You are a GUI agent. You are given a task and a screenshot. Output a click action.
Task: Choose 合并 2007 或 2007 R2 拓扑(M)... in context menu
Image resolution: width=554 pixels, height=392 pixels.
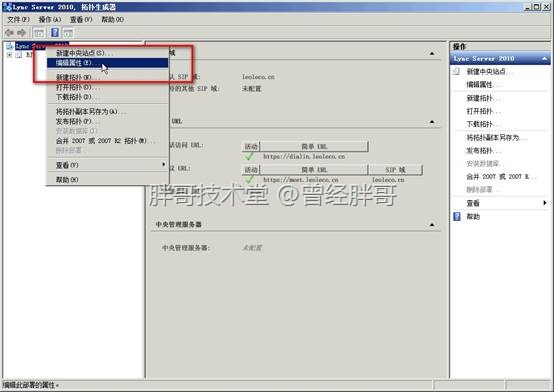click(107, 141)
